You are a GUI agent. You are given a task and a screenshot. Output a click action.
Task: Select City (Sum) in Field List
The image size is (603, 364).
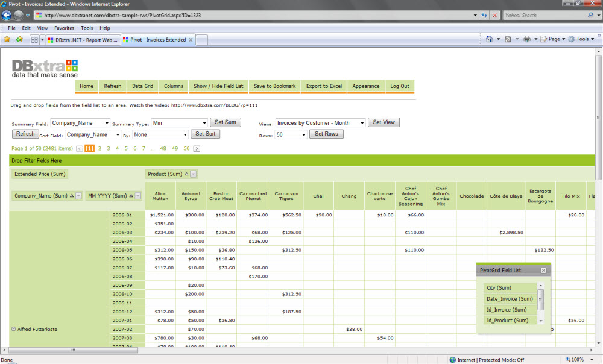tap(510, 288)
